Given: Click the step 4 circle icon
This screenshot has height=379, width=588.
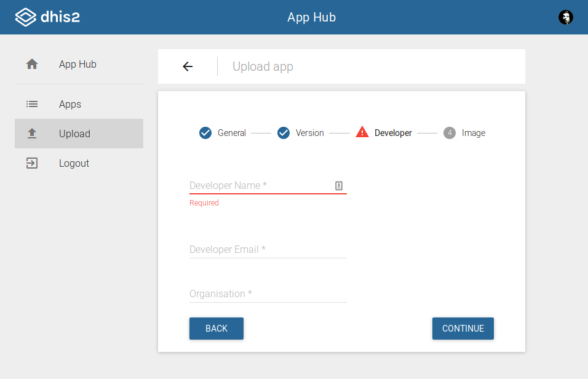Looking at the screenshot, I should (450, 133).
